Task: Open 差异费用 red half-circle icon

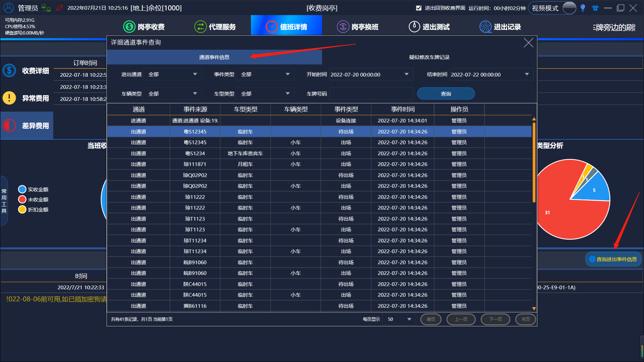Action: point(9,125)
